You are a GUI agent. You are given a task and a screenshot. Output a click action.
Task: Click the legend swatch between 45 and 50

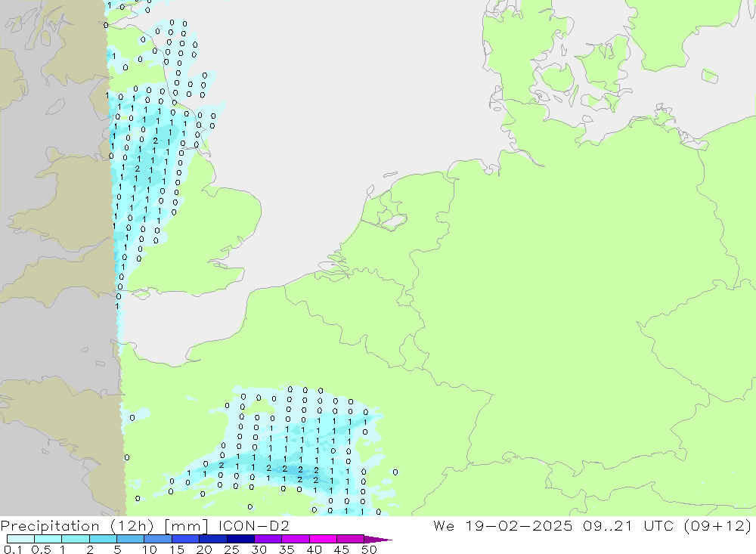click(x=351, y=539)
